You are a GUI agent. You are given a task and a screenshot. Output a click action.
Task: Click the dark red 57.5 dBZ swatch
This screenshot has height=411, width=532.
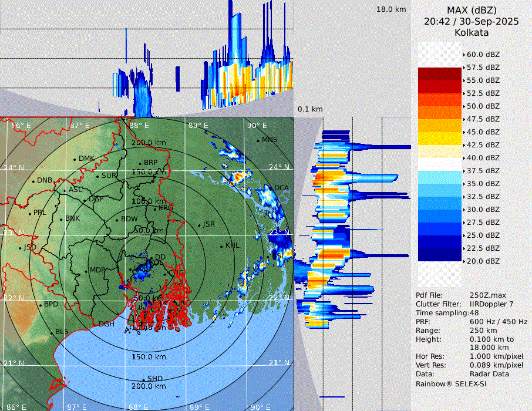(x=440, y=74)
